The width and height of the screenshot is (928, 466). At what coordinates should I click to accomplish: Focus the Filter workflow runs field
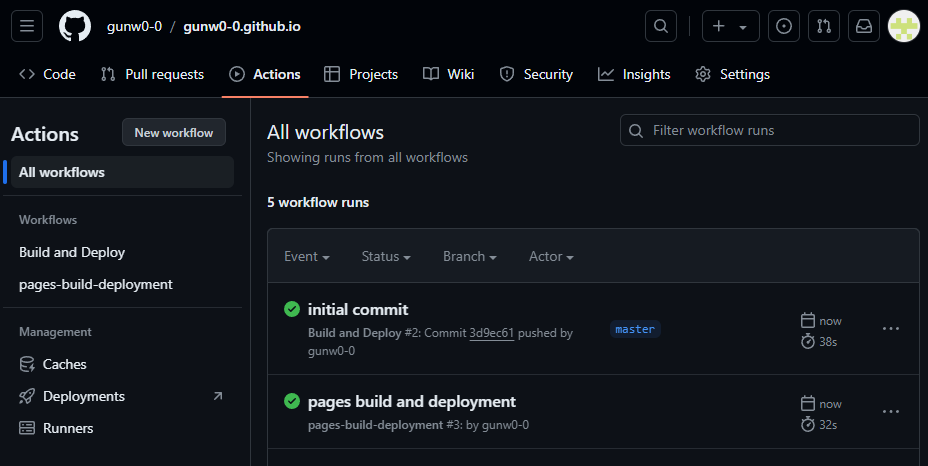(780, 130)
